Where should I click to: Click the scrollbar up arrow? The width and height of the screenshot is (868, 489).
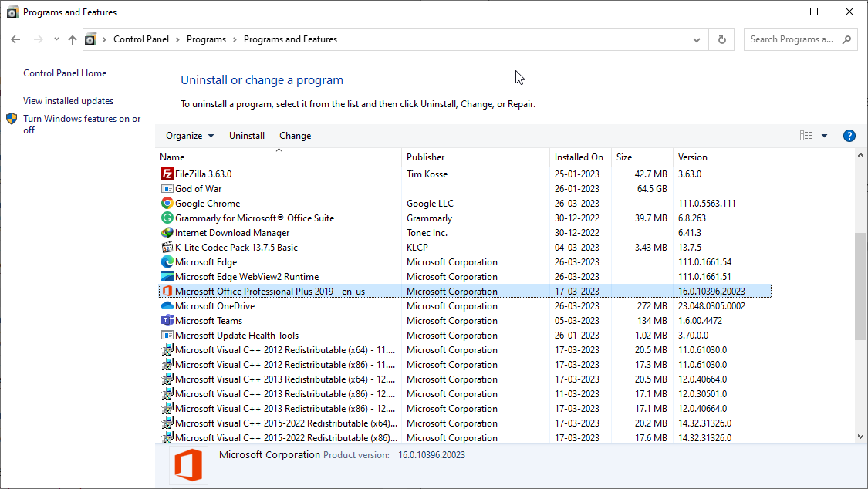tap(860, 156)
